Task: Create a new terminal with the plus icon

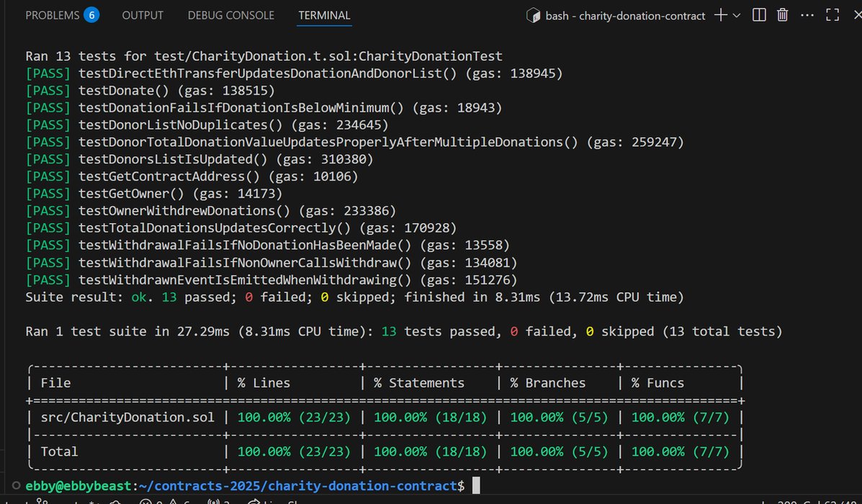Action: (x=720, y=15)
